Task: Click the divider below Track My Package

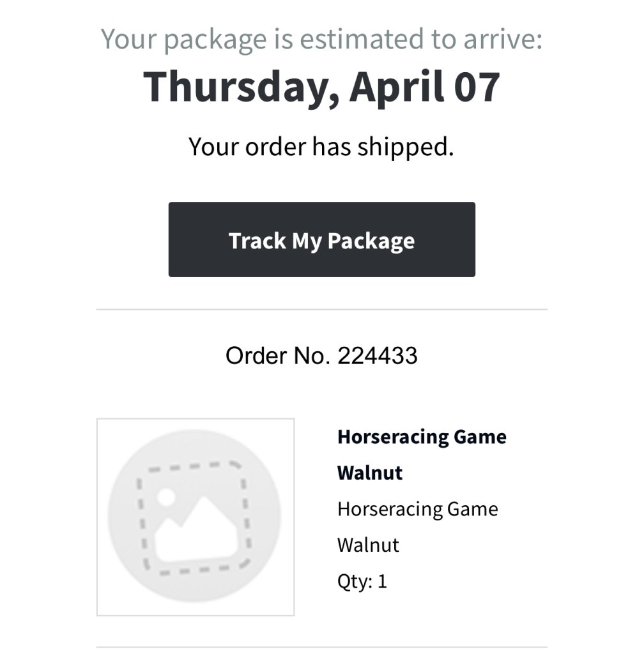Action: (x=321, y=310)
